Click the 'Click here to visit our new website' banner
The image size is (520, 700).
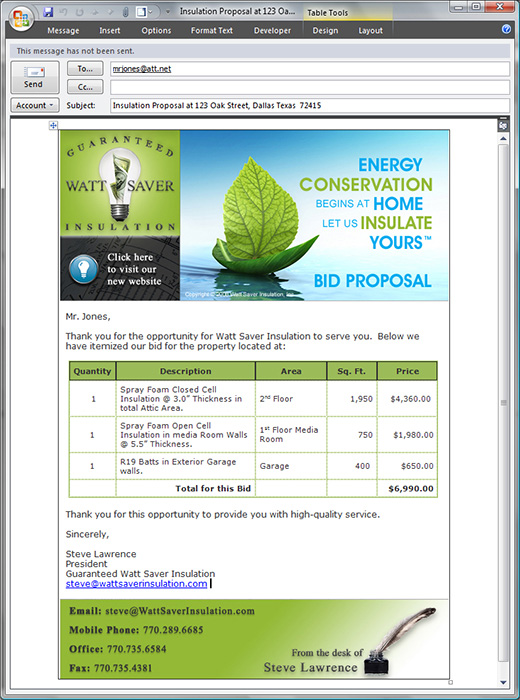[121, 269]
